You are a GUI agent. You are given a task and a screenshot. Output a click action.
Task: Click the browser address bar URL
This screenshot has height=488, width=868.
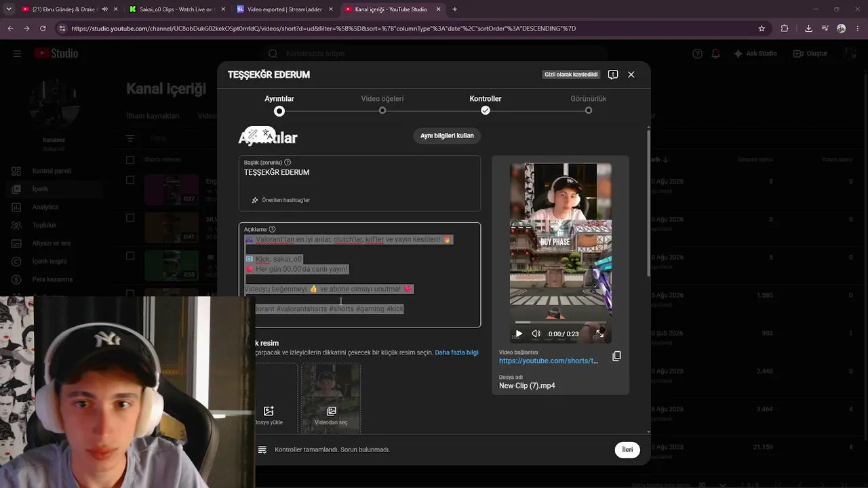(323, 28)
